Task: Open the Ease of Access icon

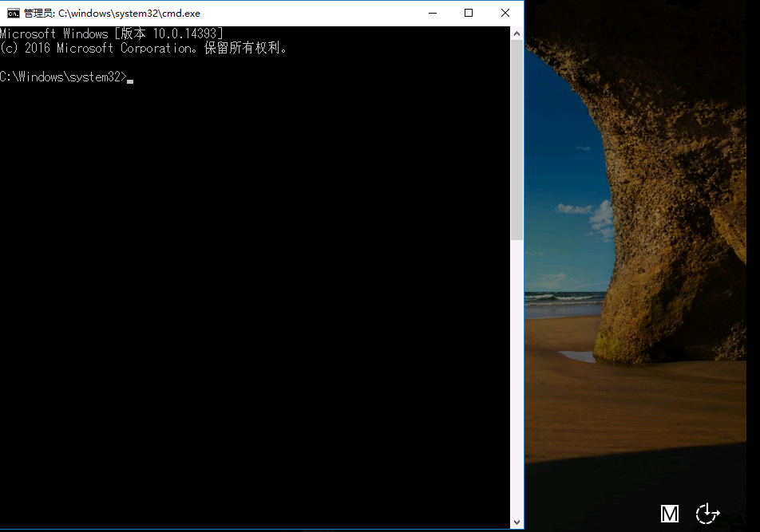Action: [x=707, y=514]
